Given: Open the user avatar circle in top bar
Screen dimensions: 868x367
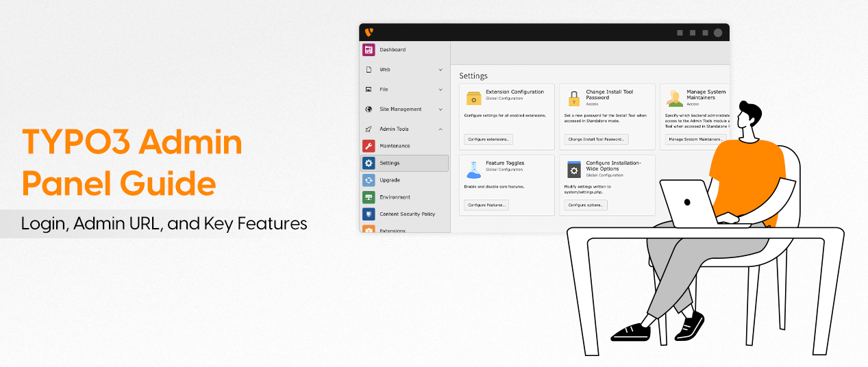Looking at the screenshot, I should pyautogui.click(x=718, y=33).
